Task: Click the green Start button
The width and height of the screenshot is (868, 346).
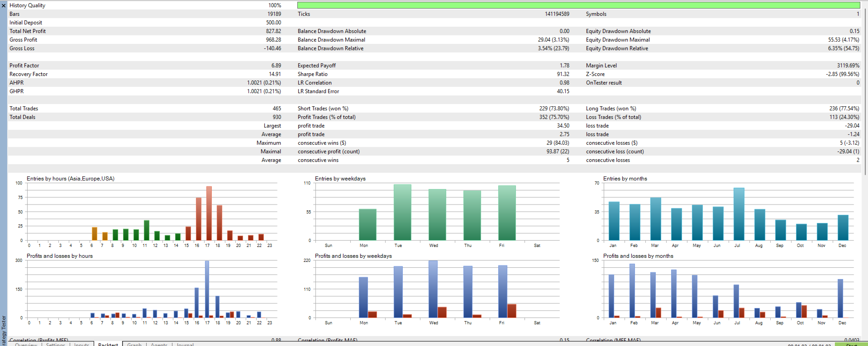Action: [x=851, y=345]
